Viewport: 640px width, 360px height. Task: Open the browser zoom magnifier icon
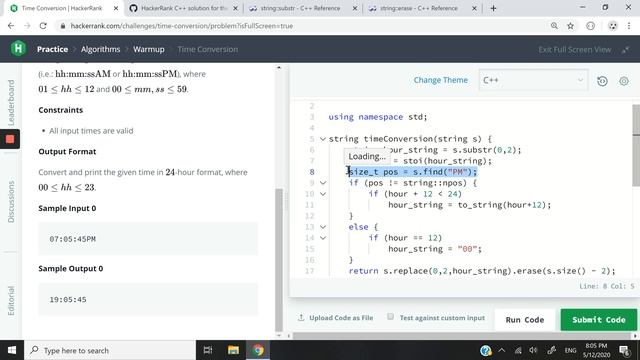(x=554, y=26)
